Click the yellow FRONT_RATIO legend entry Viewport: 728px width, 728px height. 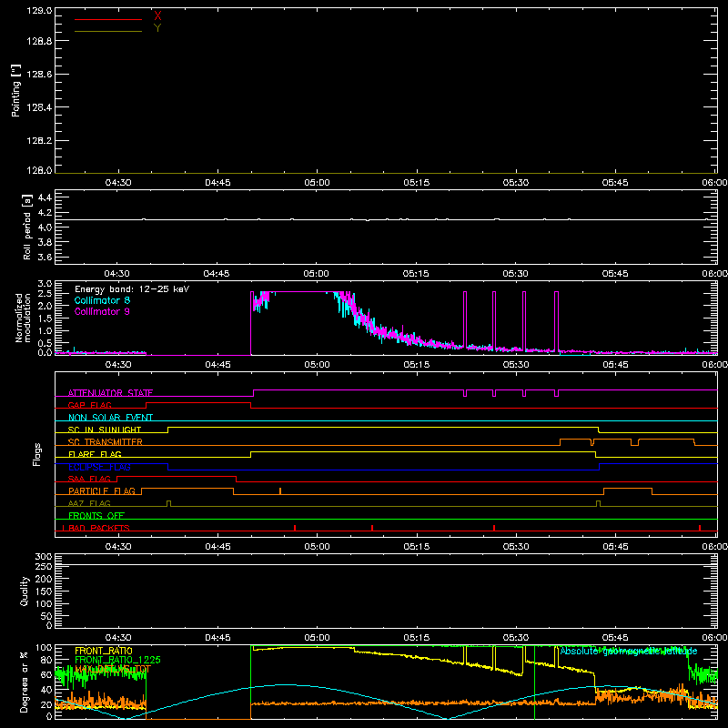(104, 651)
